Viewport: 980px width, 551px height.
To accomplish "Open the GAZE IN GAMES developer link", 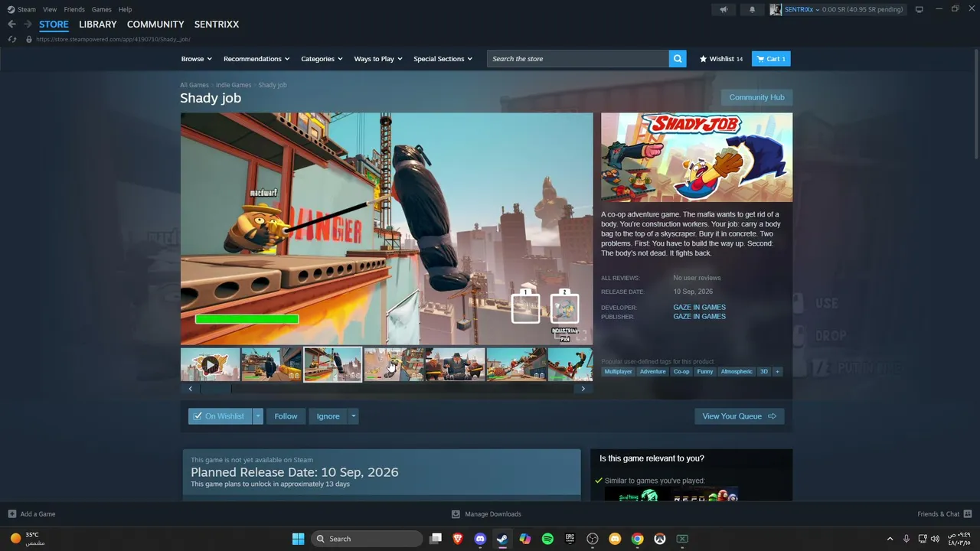I will [x=700, y=308].
